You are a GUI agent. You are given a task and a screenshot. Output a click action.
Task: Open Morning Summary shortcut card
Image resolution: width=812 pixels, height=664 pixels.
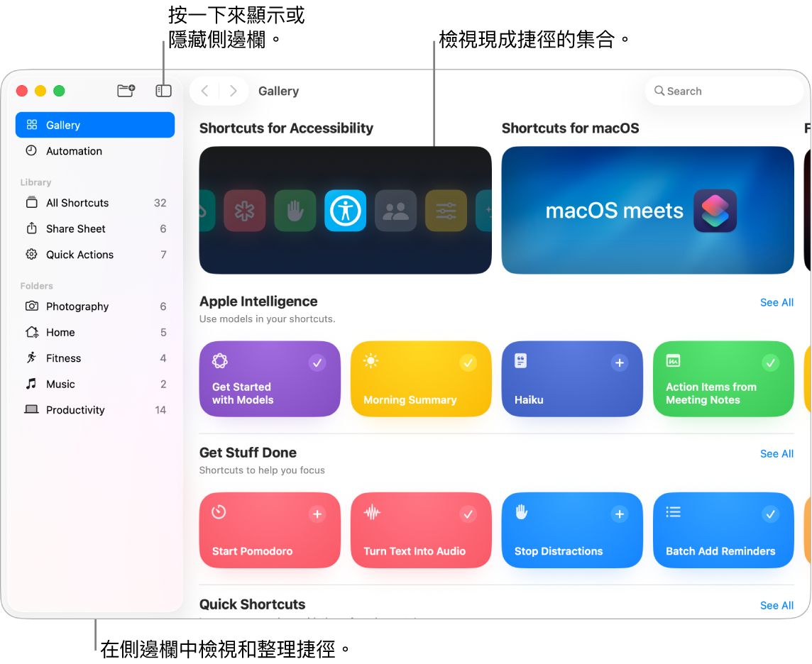pyautogui.click(x=421, y=379)
